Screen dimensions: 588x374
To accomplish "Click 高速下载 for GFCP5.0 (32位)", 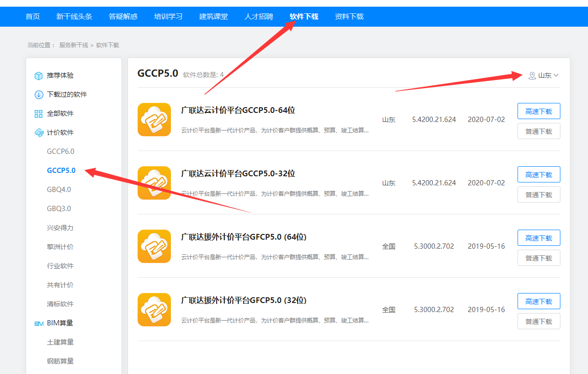I will 539,301.
